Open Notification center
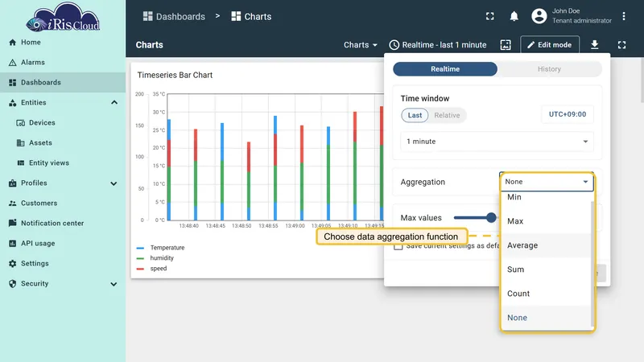Screen dimensions: 644x362 coord(63,224)
